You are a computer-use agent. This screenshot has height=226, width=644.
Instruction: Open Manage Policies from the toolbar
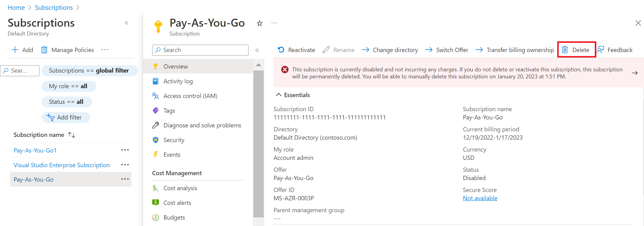(68, 50)
